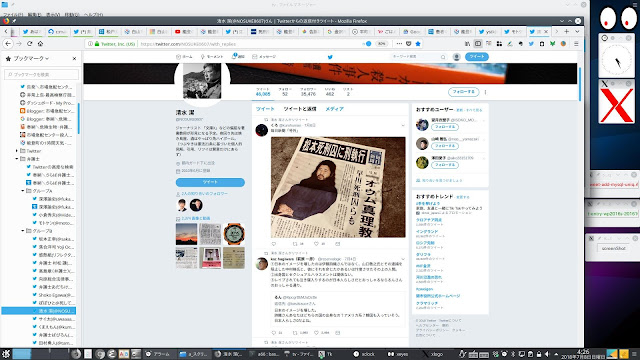The width and height of the screenshot is (640, 360).
Task: Open the ロシア trend link
Action: (x=425, y=243)
